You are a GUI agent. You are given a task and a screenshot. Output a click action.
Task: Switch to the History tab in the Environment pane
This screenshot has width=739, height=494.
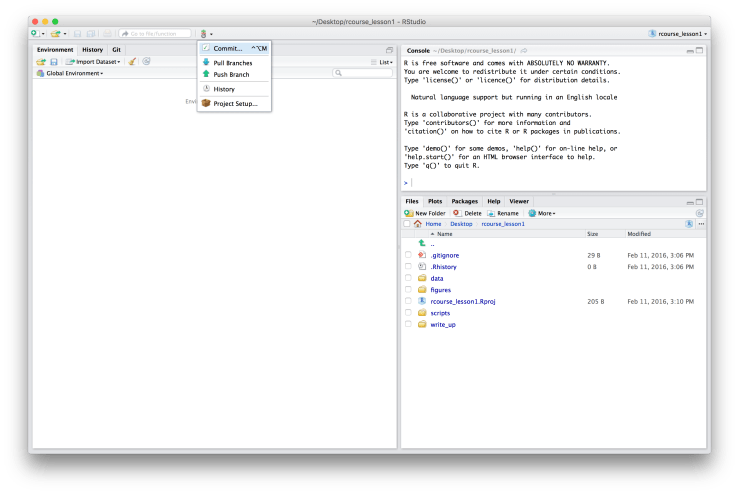(92, 49)
